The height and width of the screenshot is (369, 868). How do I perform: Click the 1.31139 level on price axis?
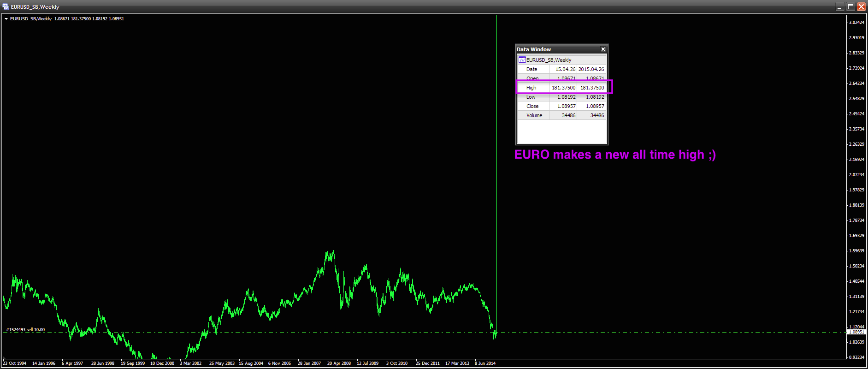[856, 297]
